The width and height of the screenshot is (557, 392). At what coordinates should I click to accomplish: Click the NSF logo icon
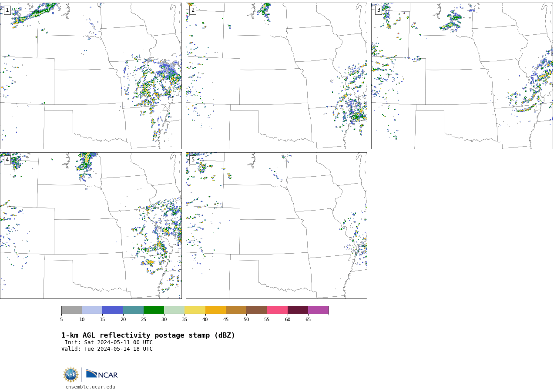click(71, 375)
